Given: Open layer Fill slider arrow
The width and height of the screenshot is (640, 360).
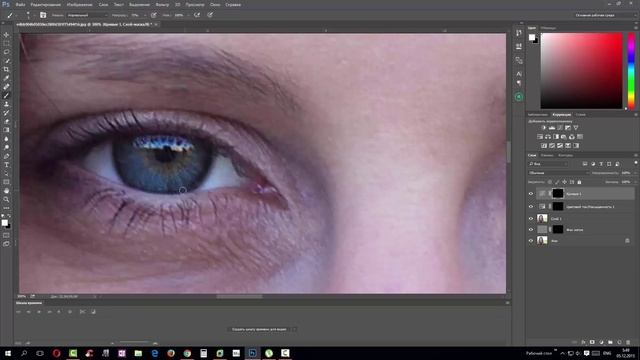Looking at the screenshot, I should (636, 182).
